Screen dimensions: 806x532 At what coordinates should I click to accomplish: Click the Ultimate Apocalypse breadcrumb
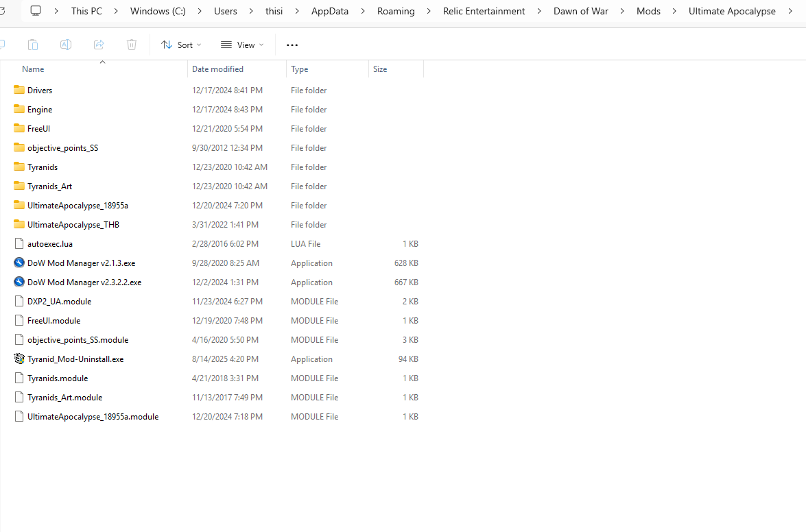(x=732, y=11)
